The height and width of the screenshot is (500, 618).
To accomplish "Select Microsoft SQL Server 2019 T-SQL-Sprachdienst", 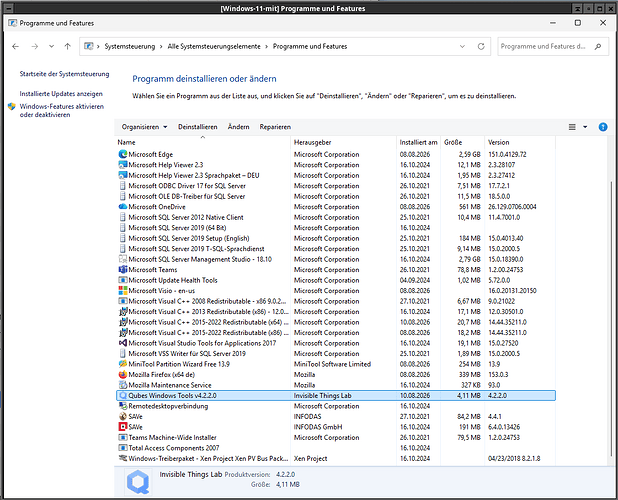I will coord(336,249).
